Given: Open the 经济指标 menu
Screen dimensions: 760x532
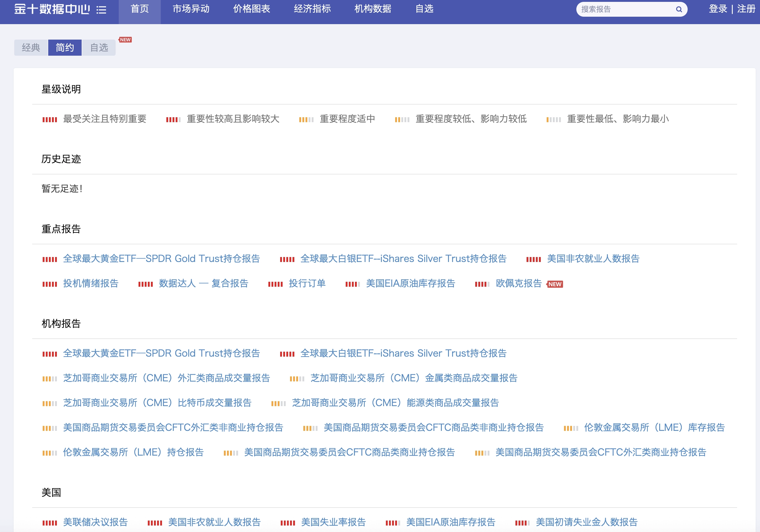Looking at the screenshot, I should (312, 9).
